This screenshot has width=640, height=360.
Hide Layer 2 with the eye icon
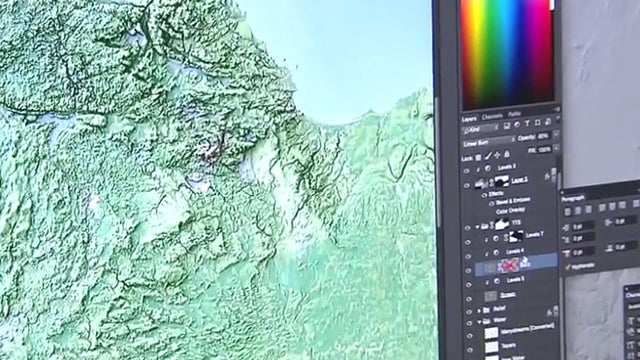(x=467, y=186)
